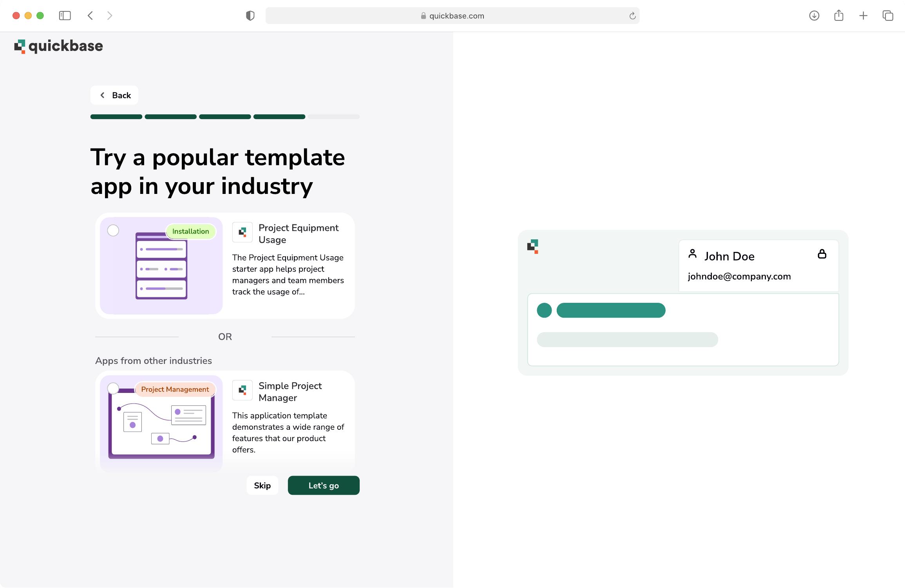
Task: Click the Skip button
Action: [262, 485]
